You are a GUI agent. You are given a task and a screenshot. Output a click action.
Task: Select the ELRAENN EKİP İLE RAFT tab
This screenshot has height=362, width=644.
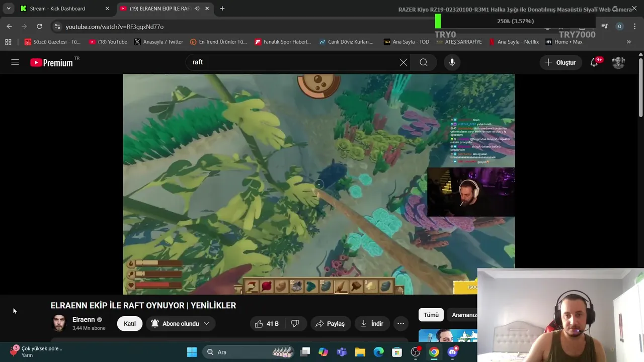click(x=164, y=9)
